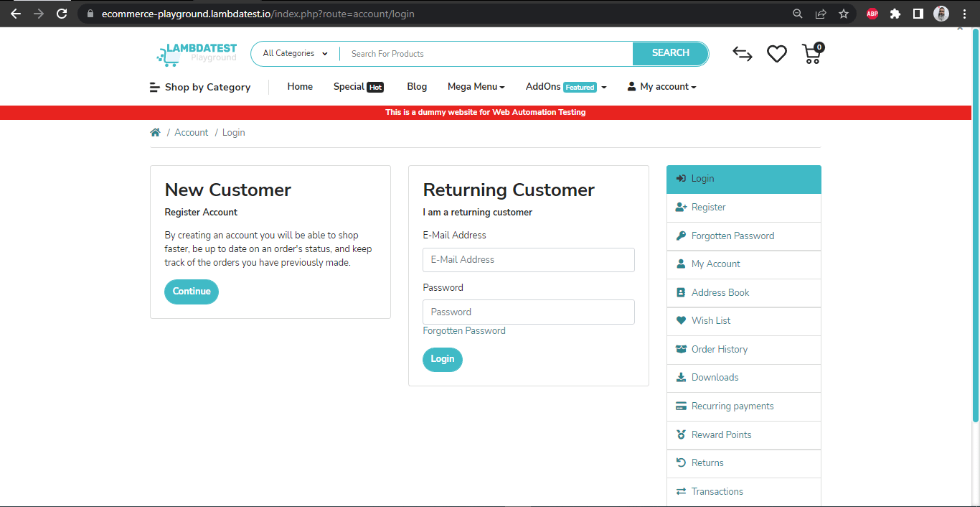Click the wishlist heart icon

tap(777, 53)
